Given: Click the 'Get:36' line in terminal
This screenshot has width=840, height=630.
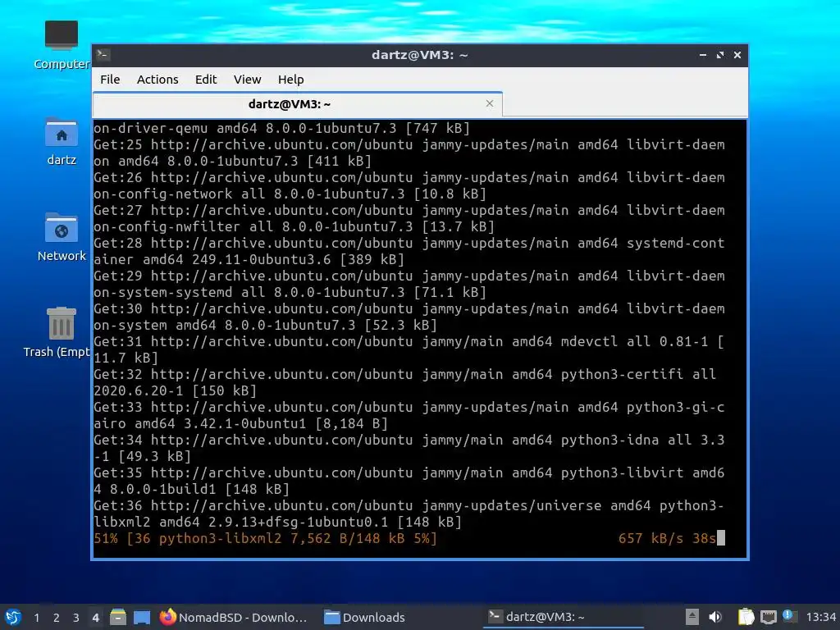Looking at the screenshot, I should click(x=409, y=514).
